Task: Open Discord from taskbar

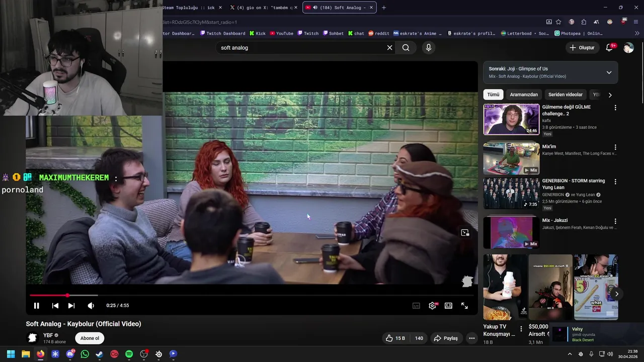Action: point(70,354)
